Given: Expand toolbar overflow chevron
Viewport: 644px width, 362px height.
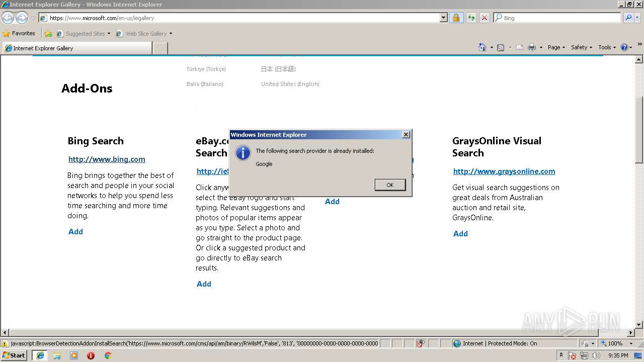Looking at the screenshot, I should pos(639,45).
